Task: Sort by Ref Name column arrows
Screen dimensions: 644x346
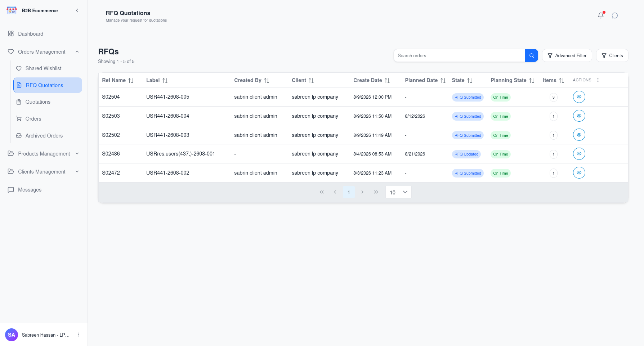Action: [x=131, y=81]
